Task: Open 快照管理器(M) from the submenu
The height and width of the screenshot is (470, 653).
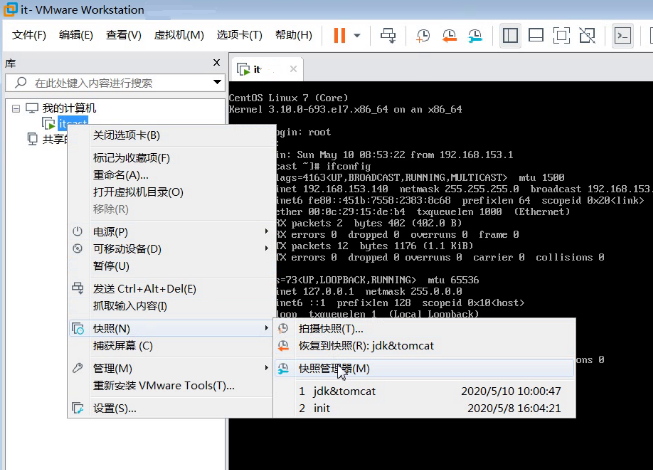Action: [424, 368]
